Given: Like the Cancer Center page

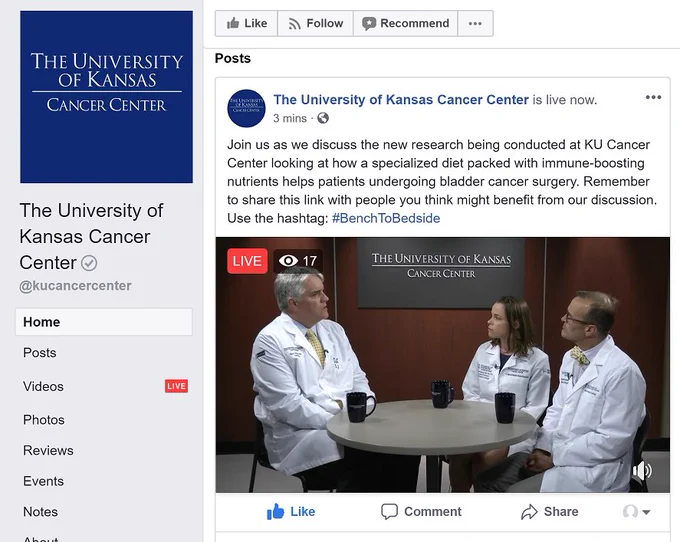Looking at the screenshot, I should (x=246, y=23).
